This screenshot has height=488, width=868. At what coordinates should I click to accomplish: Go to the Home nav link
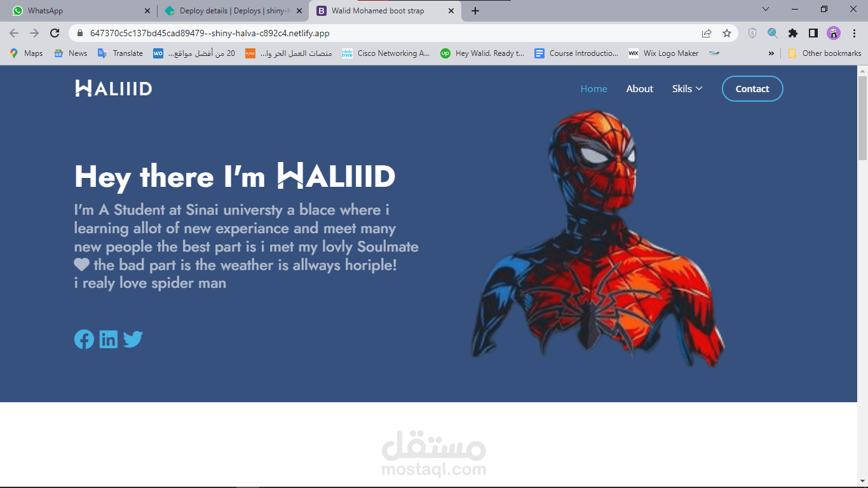pyautogui.click(x=593, y=89)
